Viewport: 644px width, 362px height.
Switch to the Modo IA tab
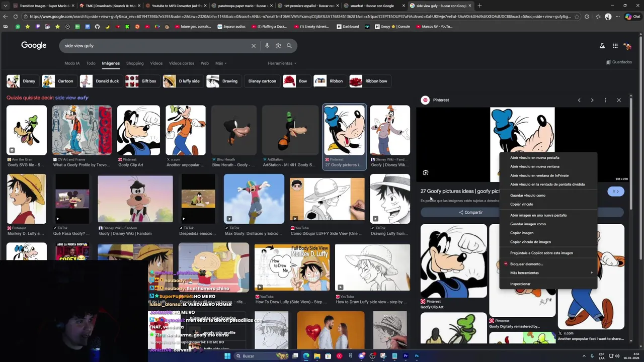point(72,63)
